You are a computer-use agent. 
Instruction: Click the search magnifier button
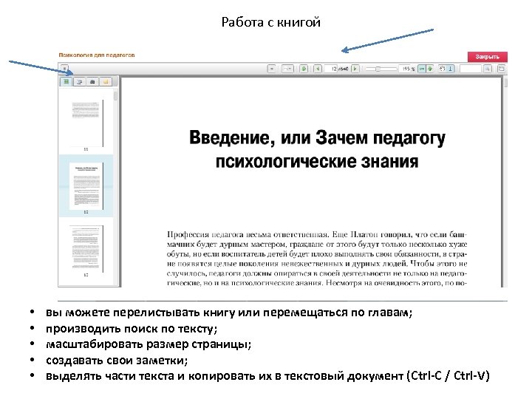(488, 69)
